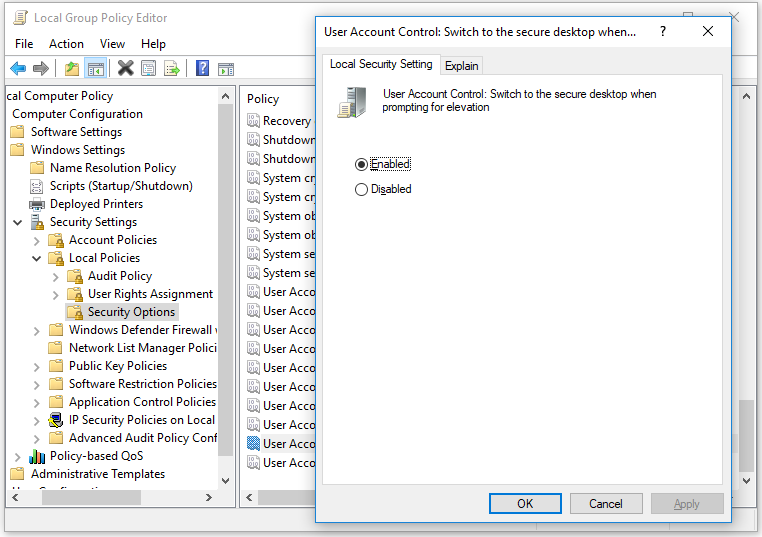Image resolution: width=762 pixels, height=537 pixels.
Task: Close the User Account Control dialog
Action: [x=708, y=32]
